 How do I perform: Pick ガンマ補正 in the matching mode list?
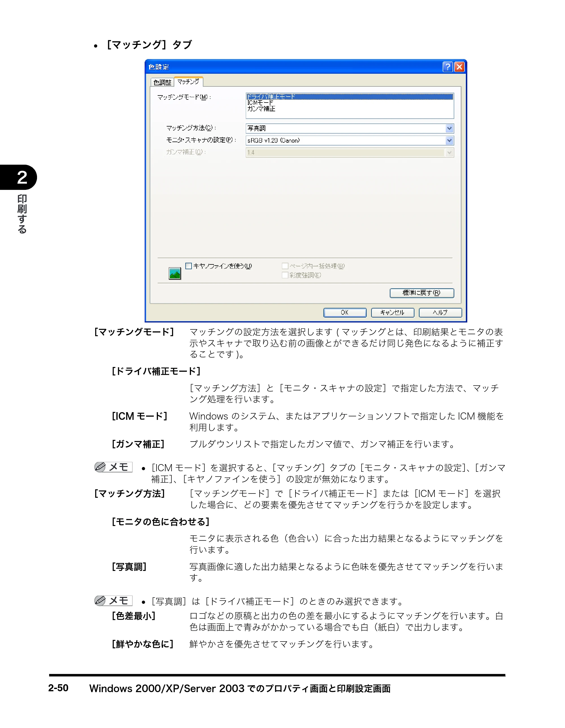pos(350,109)
